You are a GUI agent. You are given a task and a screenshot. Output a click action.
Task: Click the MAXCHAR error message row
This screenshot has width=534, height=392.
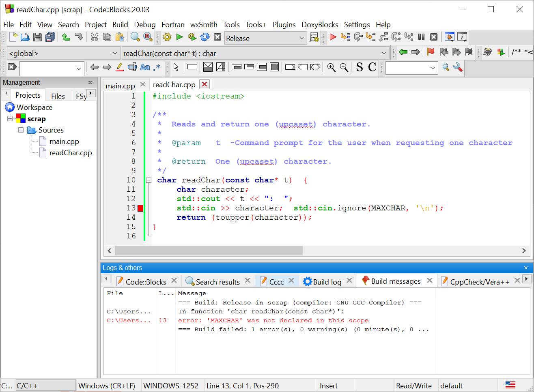pos(273,320)
